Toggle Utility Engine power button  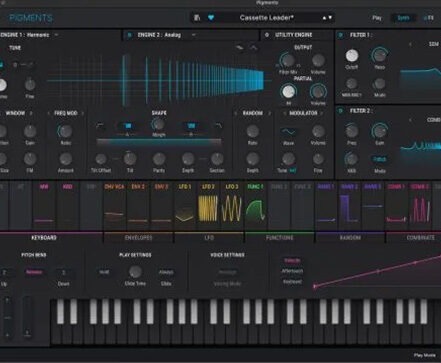pyautogui.click(x=267, y=35)
